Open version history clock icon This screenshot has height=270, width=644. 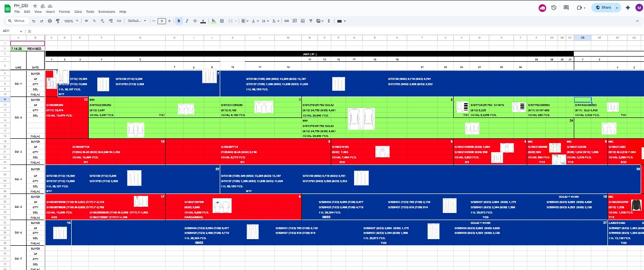point(554,8)
